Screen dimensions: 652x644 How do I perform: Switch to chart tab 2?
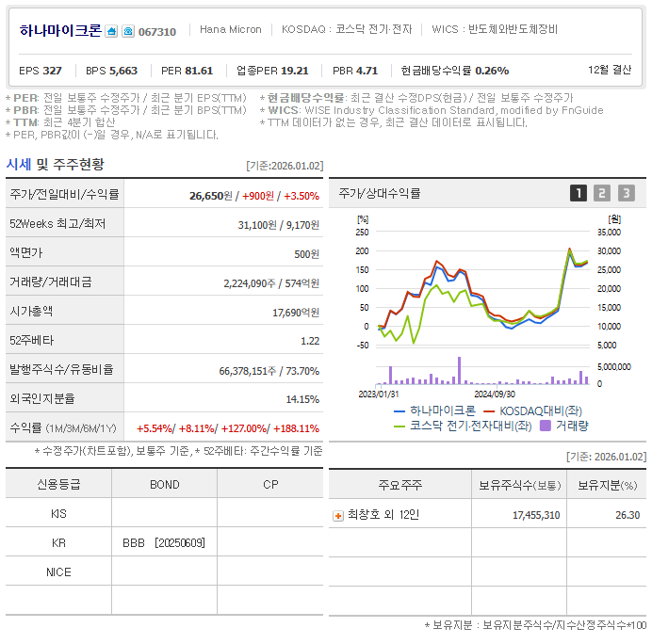point(602,193)
